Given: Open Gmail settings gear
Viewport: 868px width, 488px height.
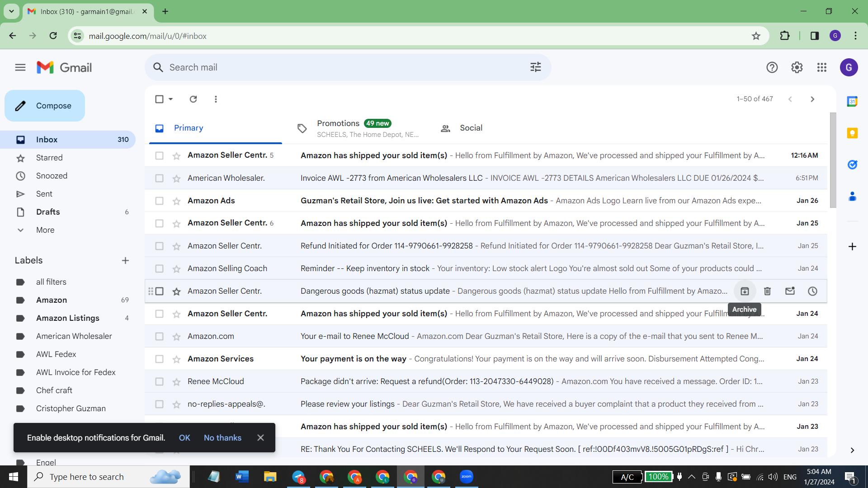Looking at the screenshot, I should point(797,67).
